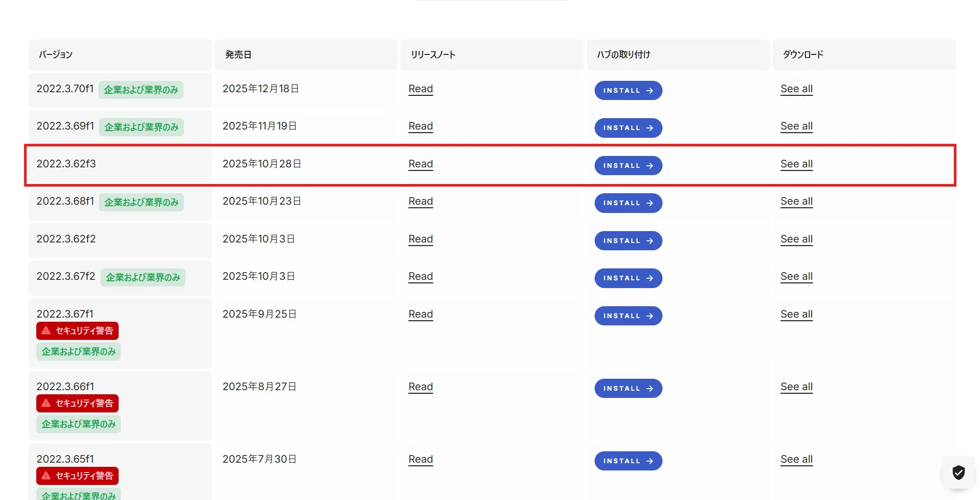Open release notes for 2022.3.62f3
This screenshot has width=980, height=500.
(420, 164)
